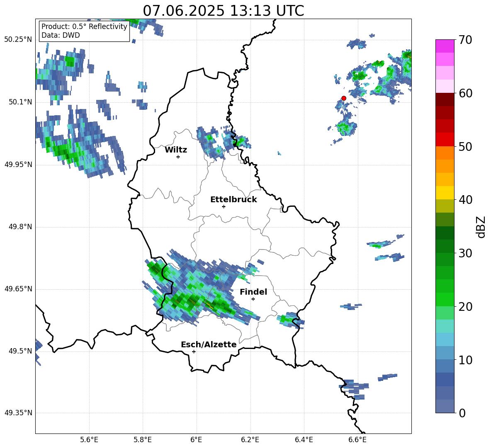Screen dimensions: 491x448
Task: Click the 'Data: DWD' text
Action: [61, 35]
